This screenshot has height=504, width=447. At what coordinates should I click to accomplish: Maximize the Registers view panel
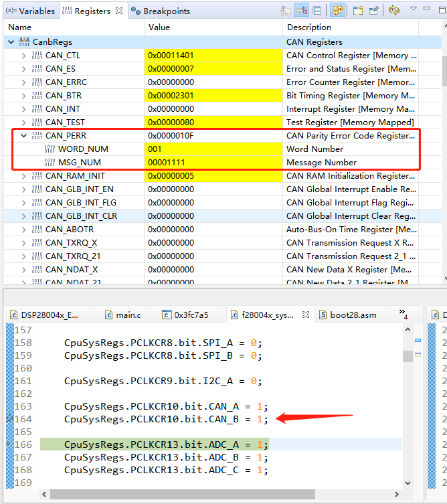442,10
